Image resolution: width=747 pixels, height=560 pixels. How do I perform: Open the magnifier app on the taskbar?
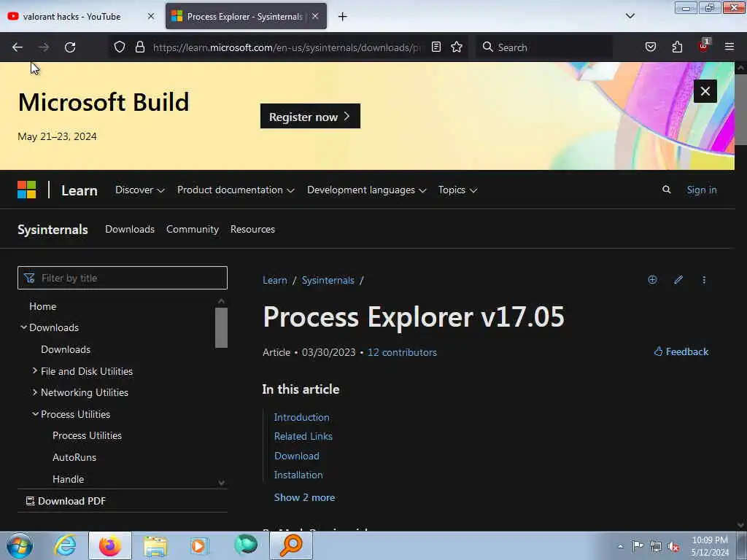291,545
